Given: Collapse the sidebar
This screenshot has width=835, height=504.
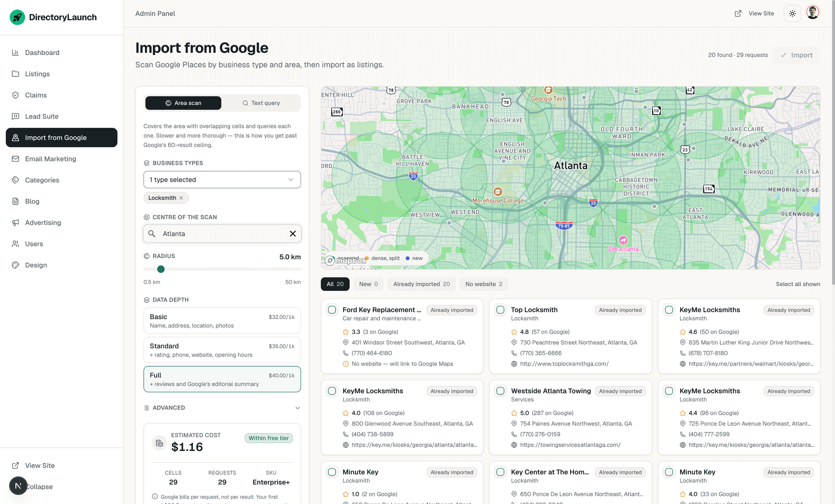Looking at the screenshot, I should [39, 487].
